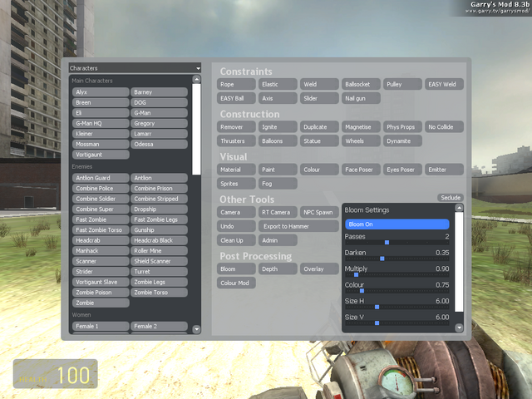
Task: Open Colour Mod settings
Action: pyautogui.click(x=236, y=283)
